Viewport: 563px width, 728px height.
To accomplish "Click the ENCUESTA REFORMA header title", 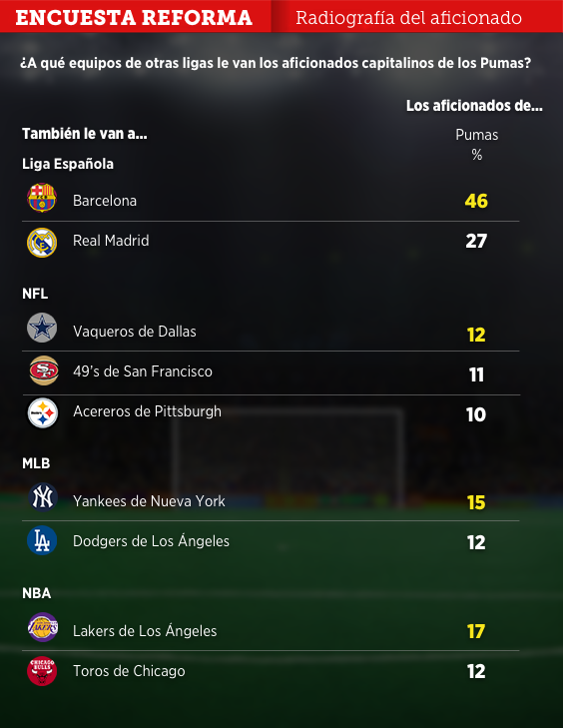I will click(x=134, y=18).
